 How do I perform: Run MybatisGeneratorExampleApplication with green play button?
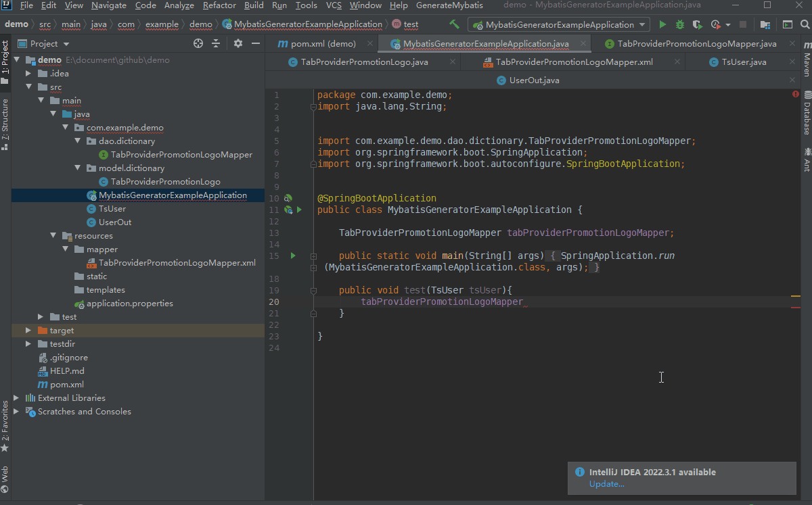tap(662, 24)
